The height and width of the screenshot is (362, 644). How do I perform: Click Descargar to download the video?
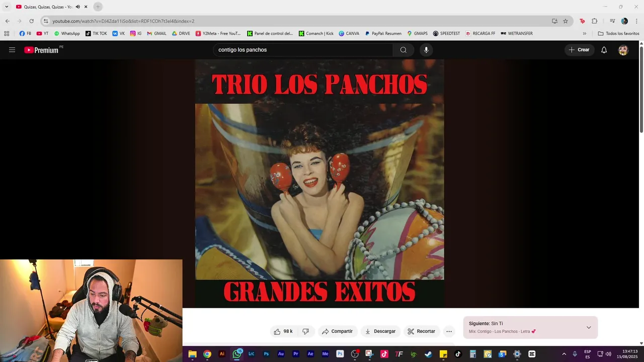[x=380, y=331]
